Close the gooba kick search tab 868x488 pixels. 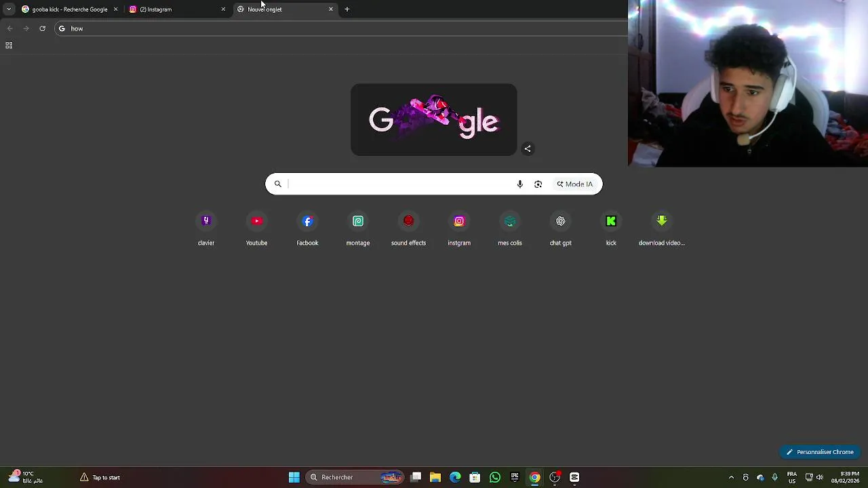[115, 9]
